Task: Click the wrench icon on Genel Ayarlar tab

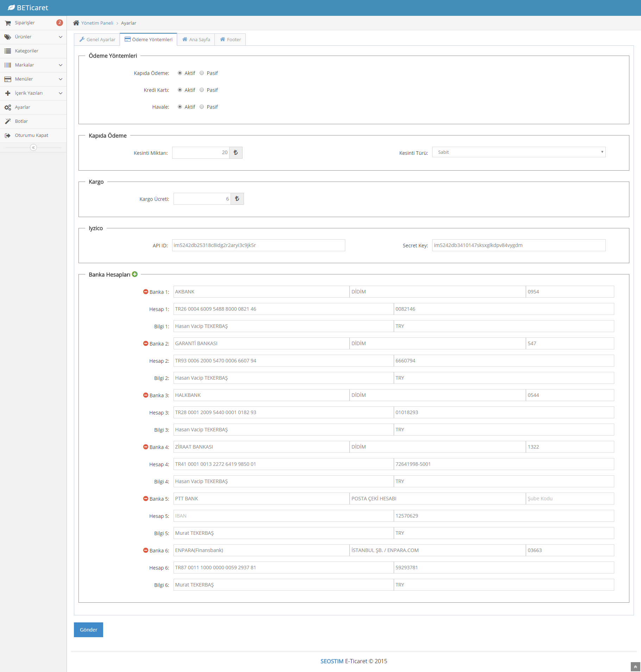Action: (82, 39)
